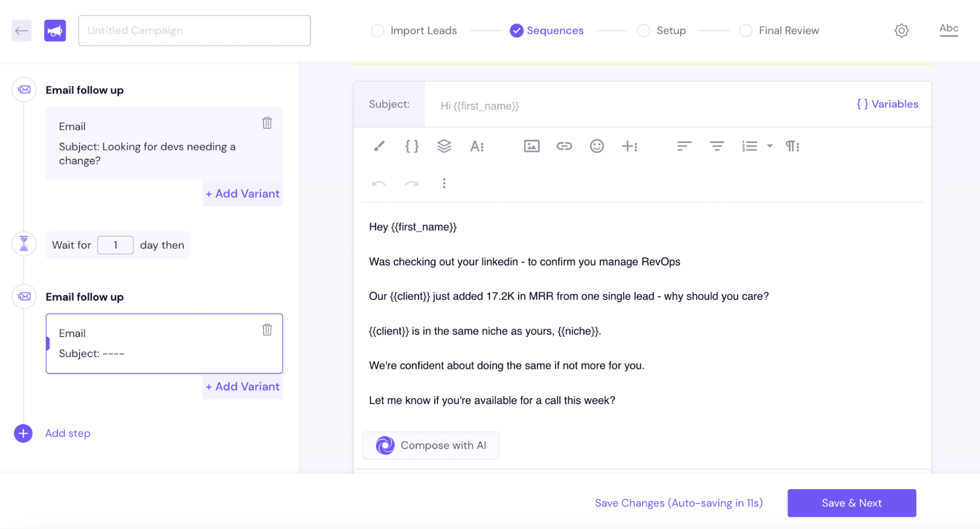Click the Save & Next button
980x529 pixels.
852,503
